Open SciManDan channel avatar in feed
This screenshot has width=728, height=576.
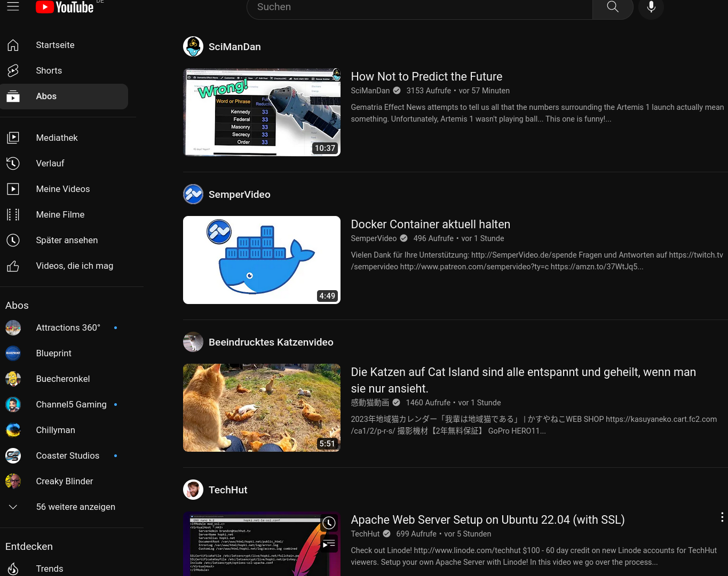193,47
